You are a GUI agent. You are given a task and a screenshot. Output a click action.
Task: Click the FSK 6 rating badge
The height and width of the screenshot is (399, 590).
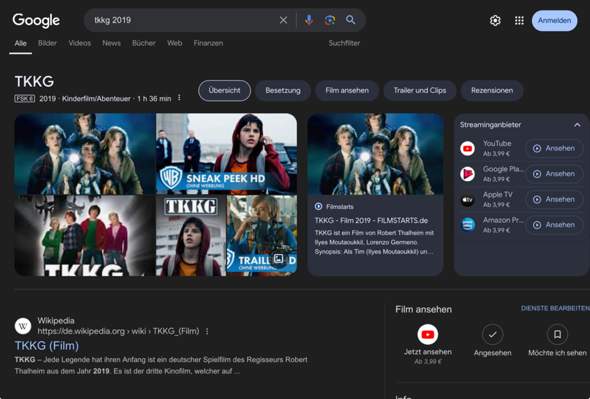[25, 99]
